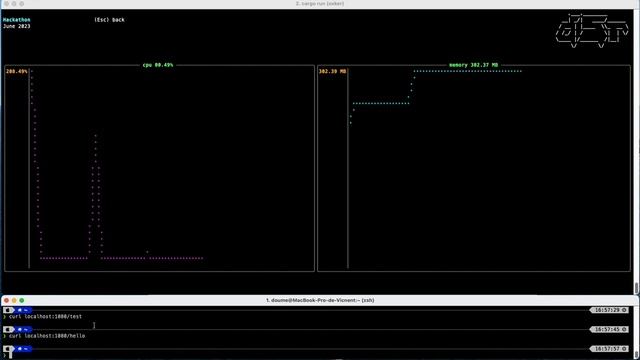Click the yellow minimize button of zsh window
This screenshot has width=640, height=360.
(x=14, y=300)
